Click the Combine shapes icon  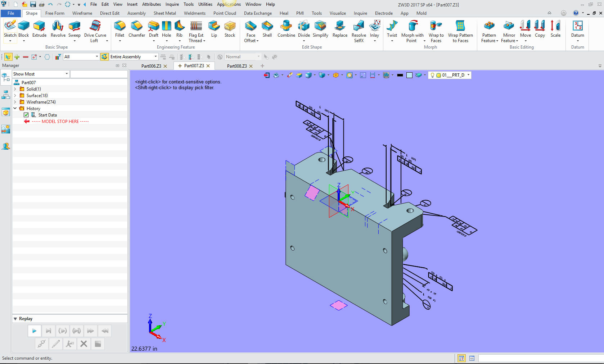tap(286, 29)
